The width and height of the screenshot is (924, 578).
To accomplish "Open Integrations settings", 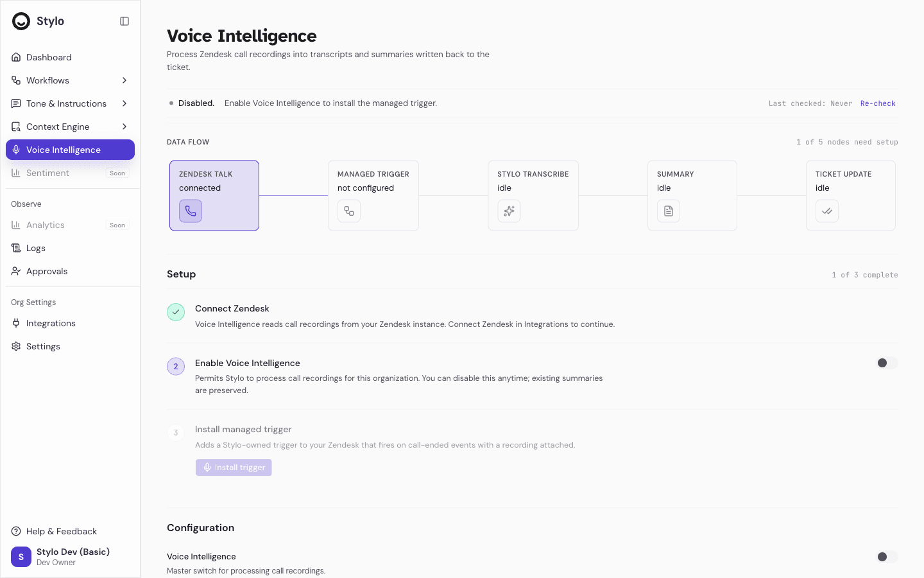I will tap(70, 323).
